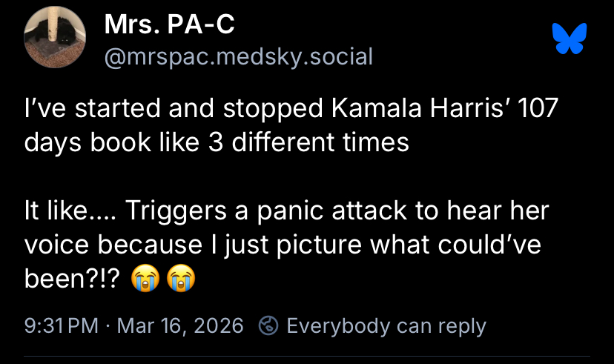Click the Bluesky butterfly logo
This screenshot has width=614, height=364.
(x=570, y=38)
